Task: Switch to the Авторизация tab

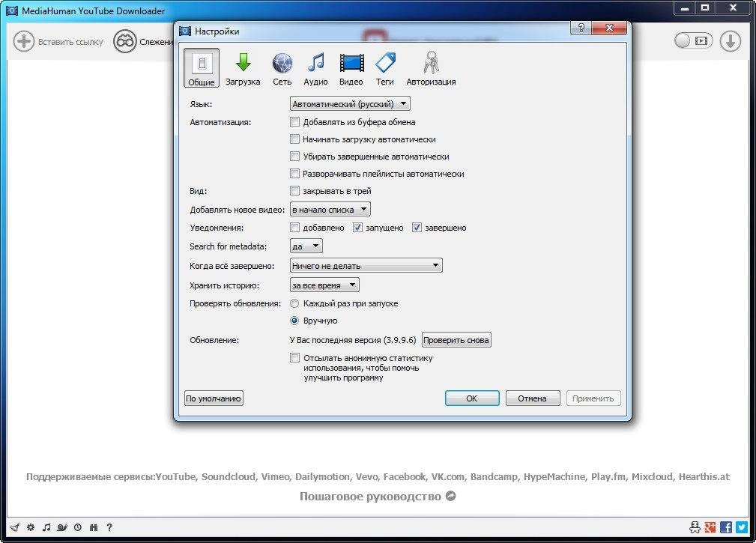Action: [x=431, y=68]
